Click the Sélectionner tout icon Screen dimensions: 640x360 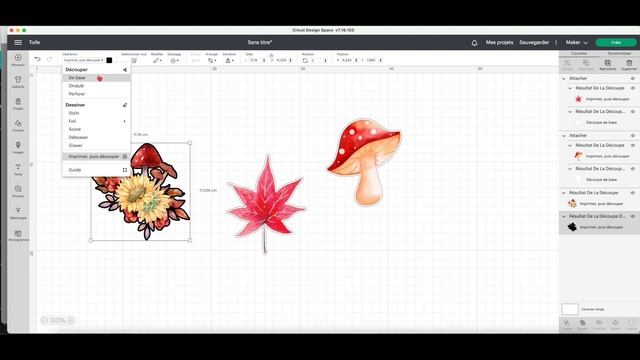tap(134, 60)
